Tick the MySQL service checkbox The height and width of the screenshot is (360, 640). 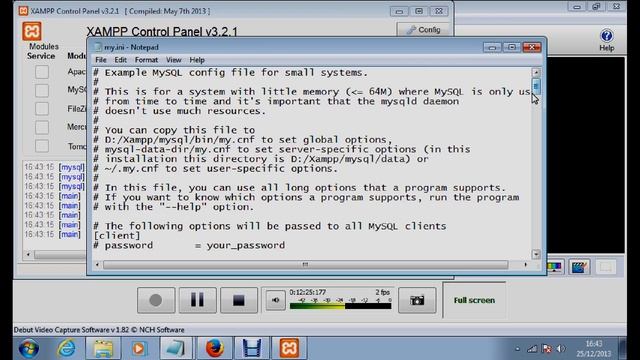click(x=42, y=91)
